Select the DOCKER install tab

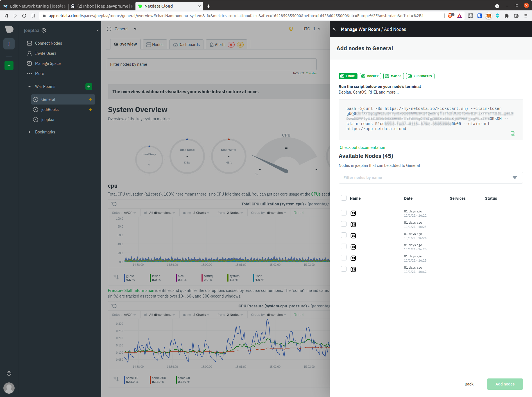point(370,76)
